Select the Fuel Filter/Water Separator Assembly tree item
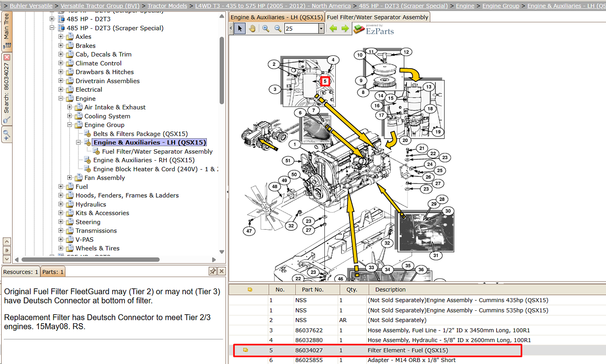 pyautogui.click(x=157, y=151)
